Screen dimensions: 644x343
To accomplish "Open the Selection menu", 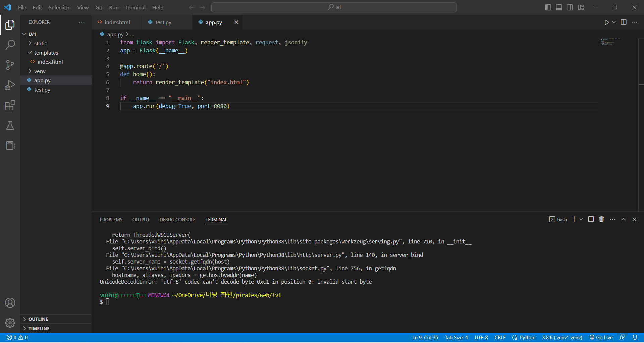I will click(59, 7).
